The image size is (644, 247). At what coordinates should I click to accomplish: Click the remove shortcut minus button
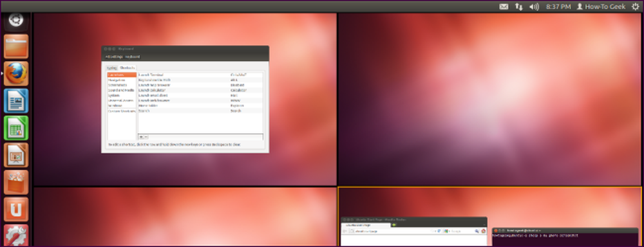146,136
